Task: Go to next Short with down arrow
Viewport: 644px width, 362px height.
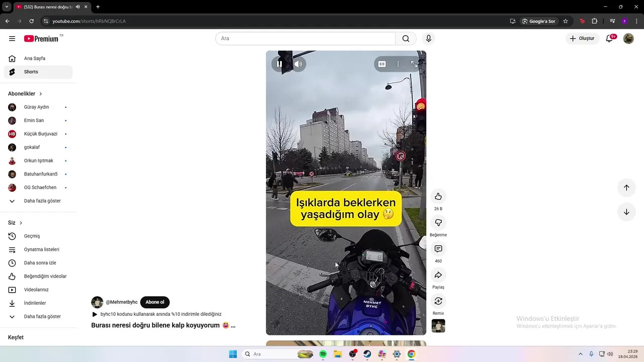Action: point(626,212)
